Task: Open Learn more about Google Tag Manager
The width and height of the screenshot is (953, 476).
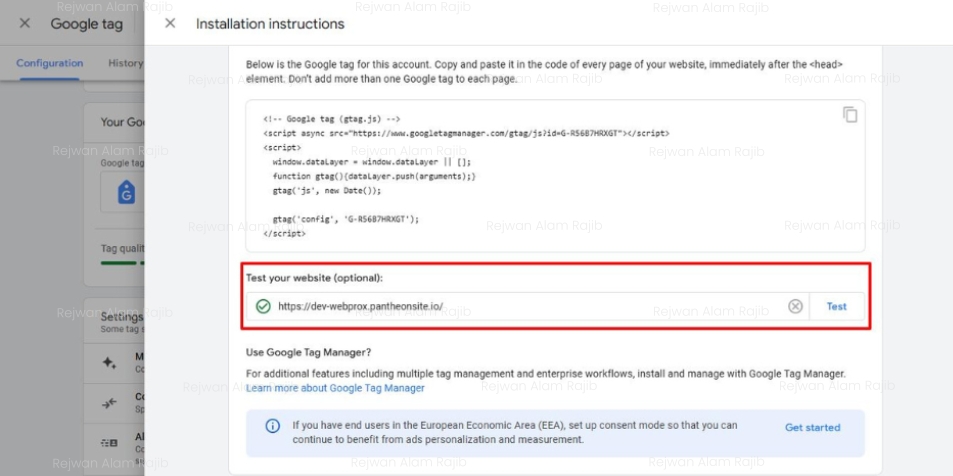Action: coord(335,388)
